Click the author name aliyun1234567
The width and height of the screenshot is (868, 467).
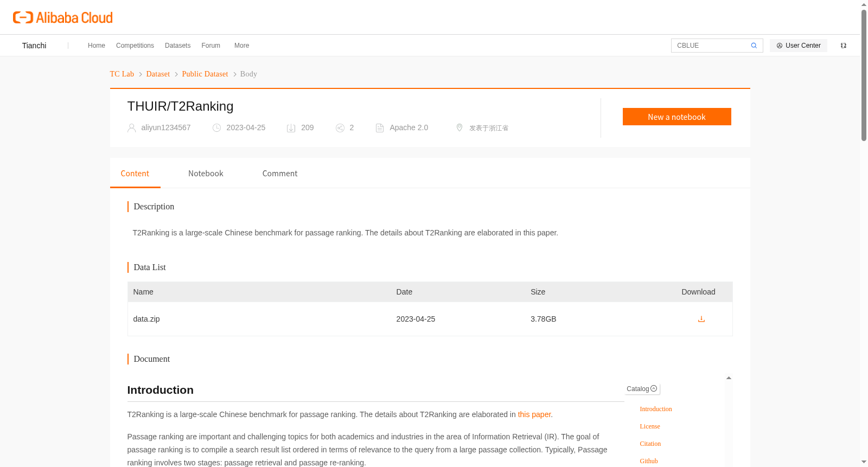pos(166,127)
